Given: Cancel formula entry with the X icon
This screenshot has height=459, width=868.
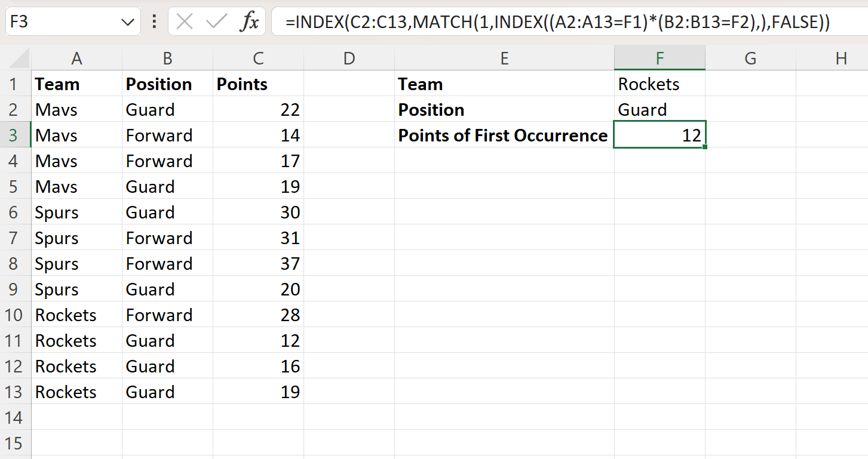Looking at the screenshot, I should 185,22.
